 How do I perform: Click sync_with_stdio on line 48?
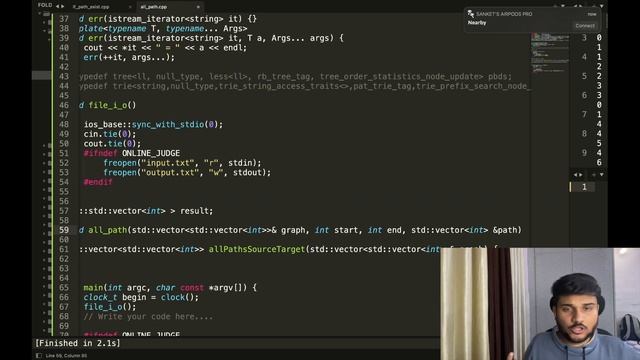pyautogui.click(x=167, y=124)
